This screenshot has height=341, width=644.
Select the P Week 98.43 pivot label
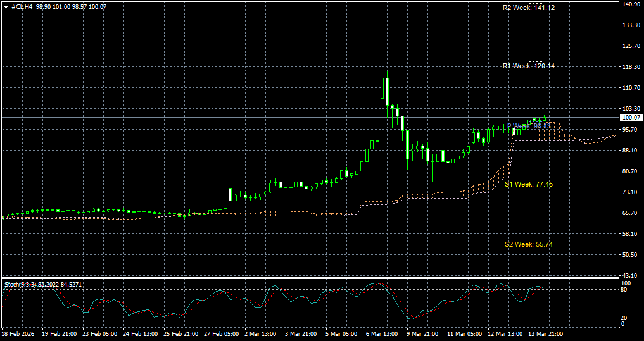pyautogui.click(x=529, y=126)
